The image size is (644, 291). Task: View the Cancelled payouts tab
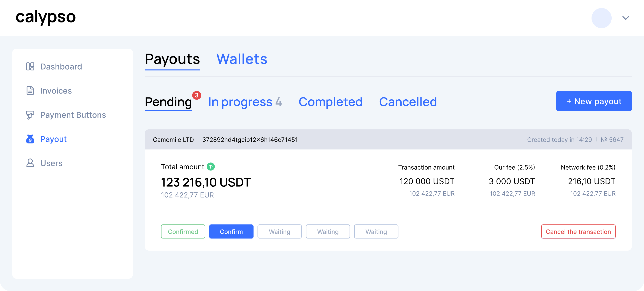pyautogui.click(x=408, y=102)
